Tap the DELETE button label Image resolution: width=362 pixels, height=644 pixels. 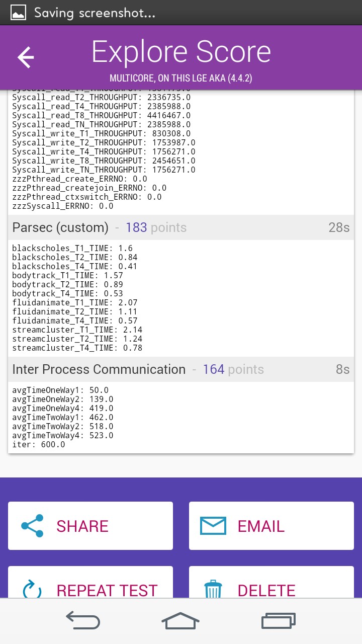[266, 590]
